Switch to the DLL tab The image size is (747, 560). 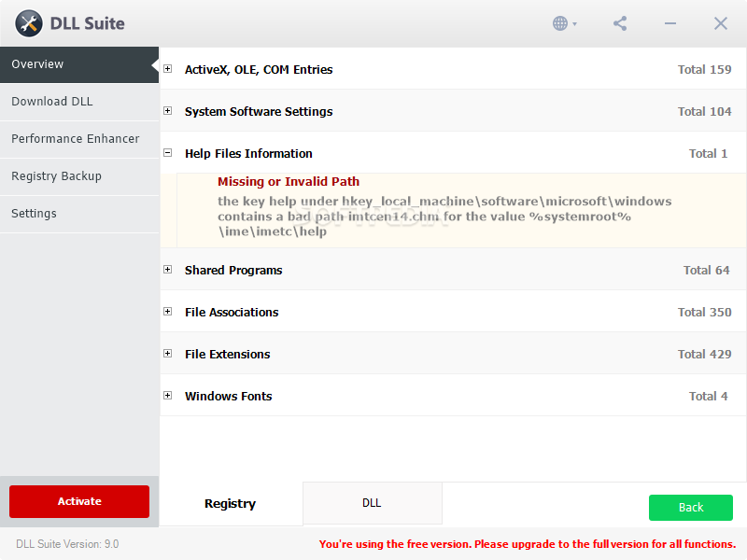[x=372, y=503]
